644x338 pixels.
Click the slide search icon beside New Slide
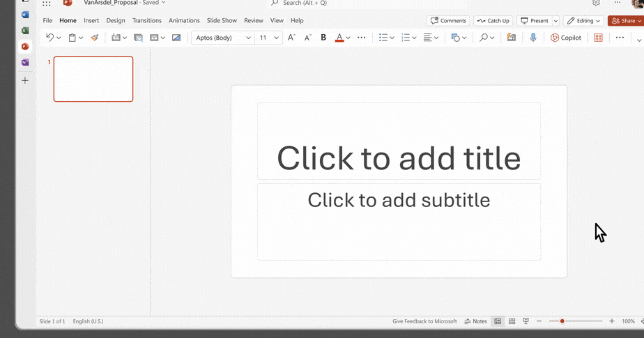point(139,38)
